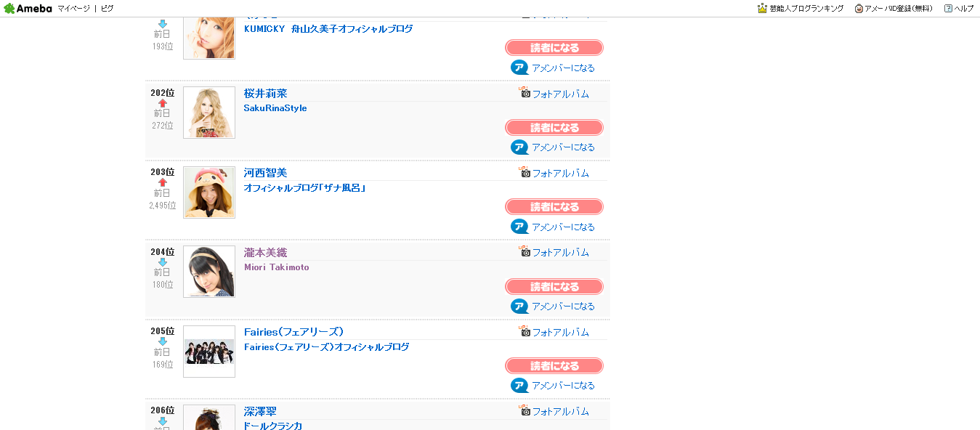The height and width of the screenshot is (430, 980).
Task: Click crown icon for 芸能人ブログランキング
Action: point(762,8)
